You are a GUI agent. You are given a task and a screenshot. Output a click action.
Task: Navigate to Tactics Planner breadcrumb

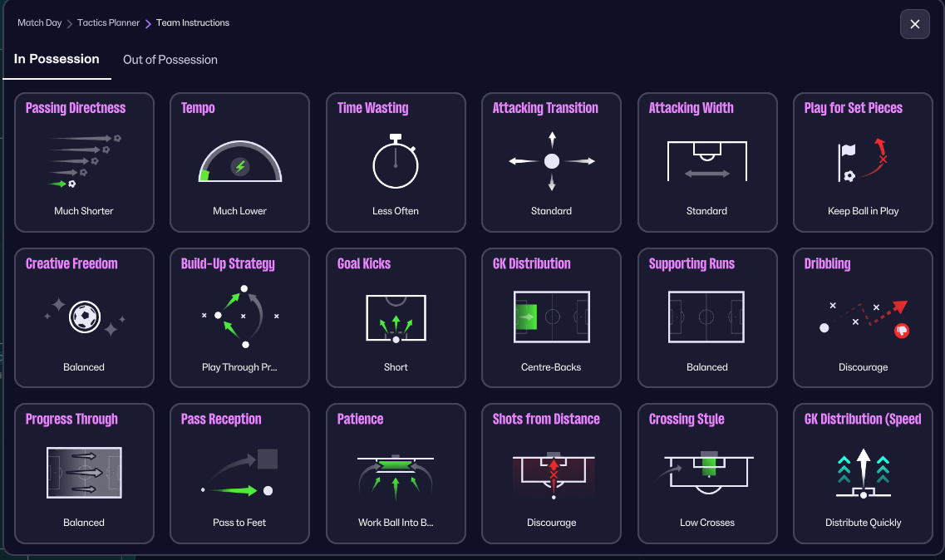(108, 23)
